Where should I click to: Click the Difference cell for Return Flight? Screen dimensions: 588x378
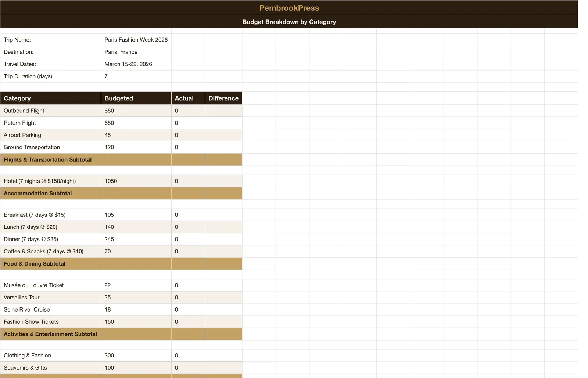[x=223, y=123]
